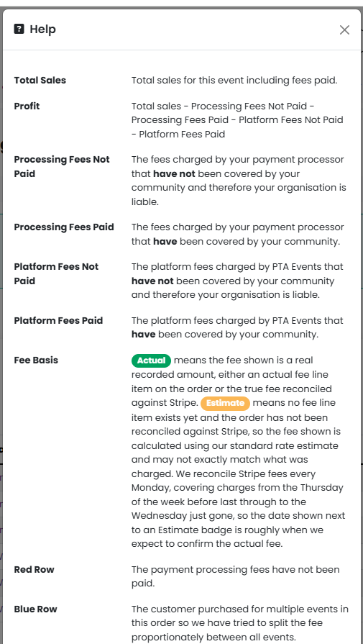The image size is (363, 644).
Task: Click the green Actual badge
Action: click(151, 360)
